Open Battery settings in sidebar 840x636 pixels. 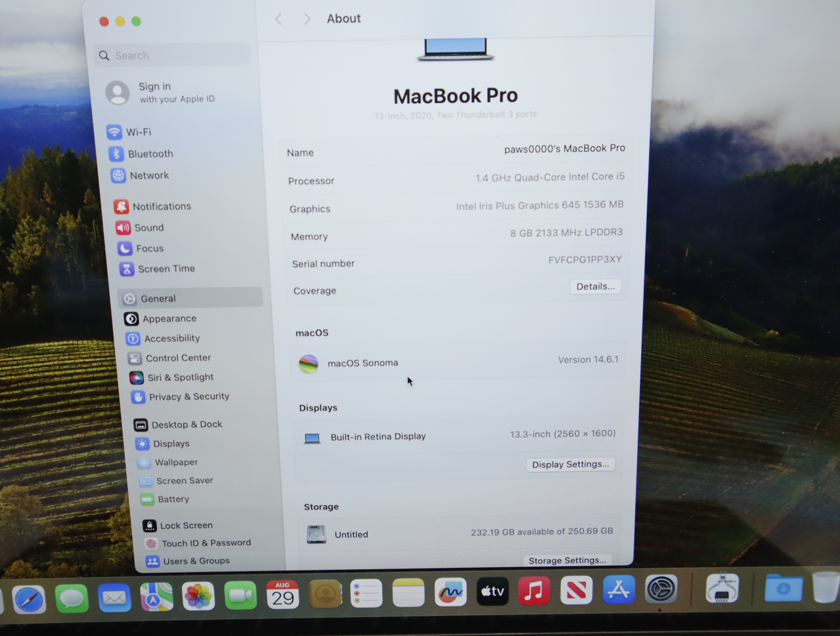point(173,499)
